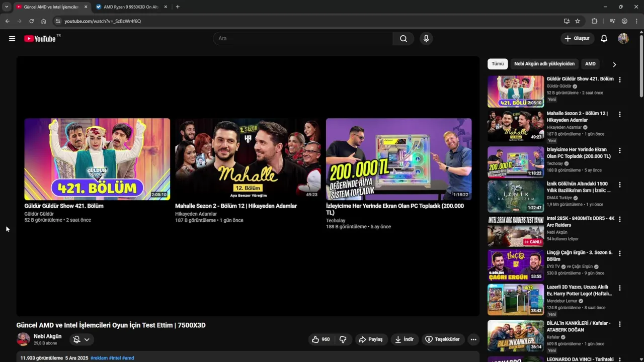Open options for Intel 285K sidebar video

click(x=620, y=219)
